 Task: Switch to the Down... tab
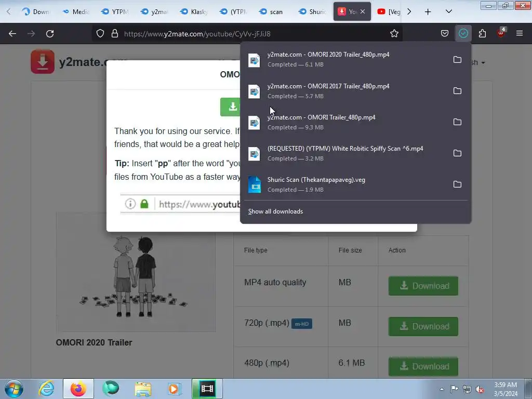point(35,11)
